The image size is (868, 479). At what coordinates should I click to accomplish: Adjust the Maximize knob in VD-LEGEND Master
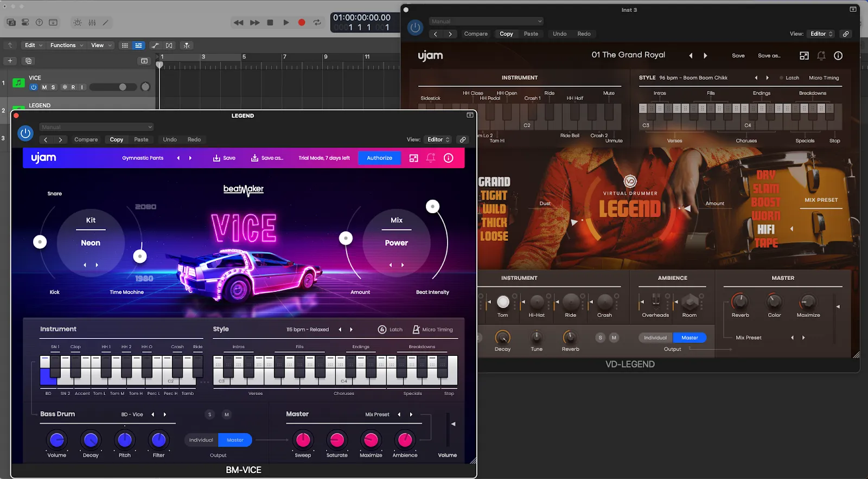(808, 301)
